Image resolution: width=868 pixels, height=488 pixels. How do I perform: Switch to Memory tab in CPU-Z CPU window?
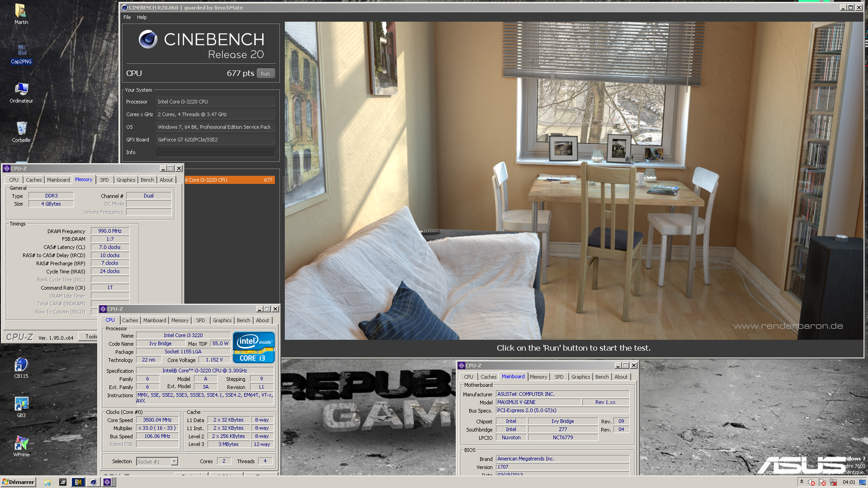point(180,320)
